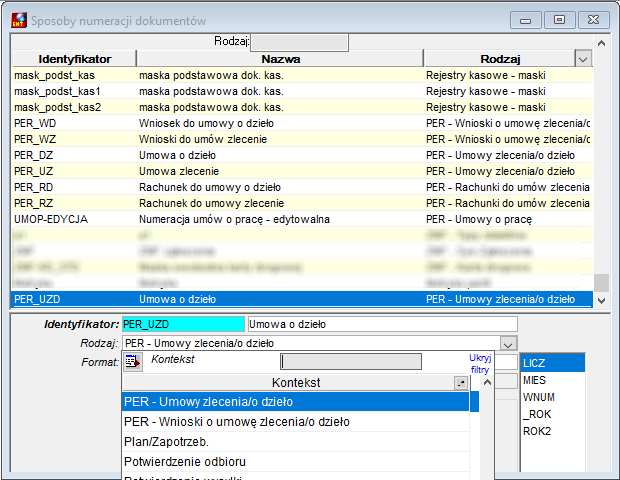Select row mask_podst_kas1
The height and width of the screenshot is (480, 620).
click(302, 91)
